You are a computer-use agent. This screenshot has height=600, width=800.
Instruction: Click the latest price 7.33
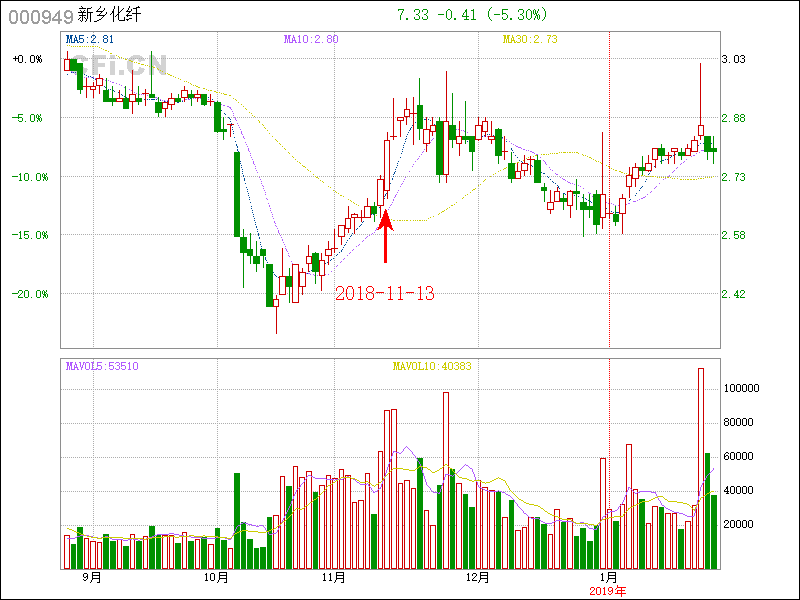point(413,15)
